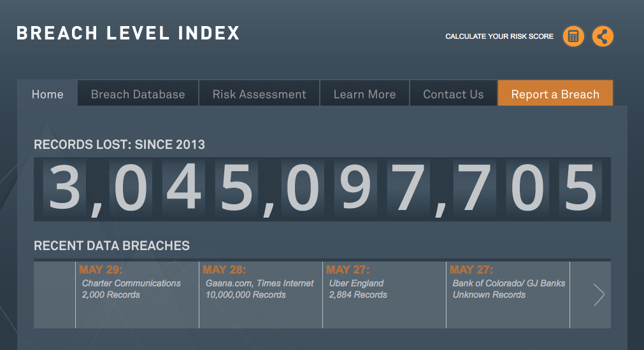Open the Bank of Colorado/ GJ Banks entry

pos(508,295)
